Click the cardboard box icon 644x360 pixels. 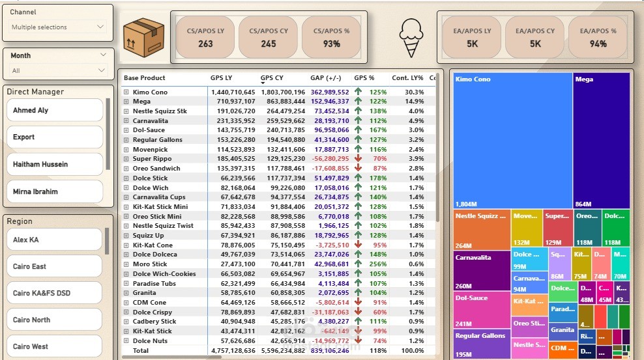144,38
